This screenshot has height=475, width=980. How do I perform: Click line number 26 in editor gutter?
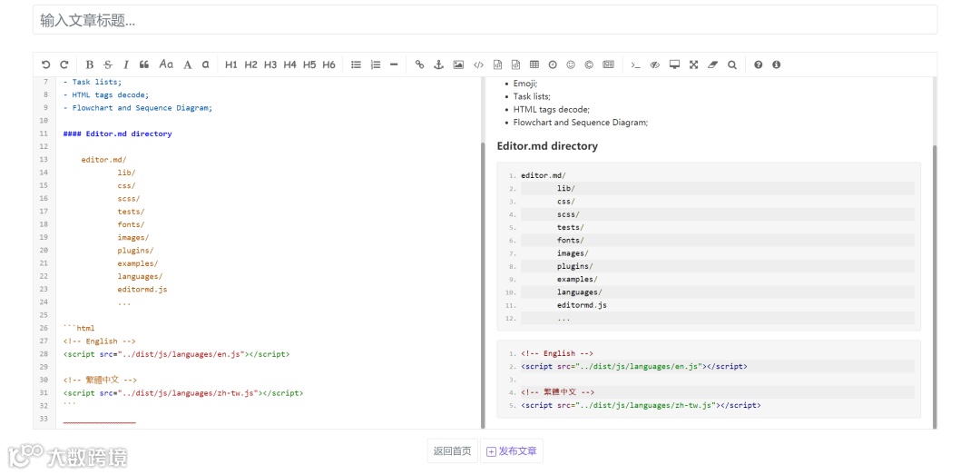tap(44, 328)
